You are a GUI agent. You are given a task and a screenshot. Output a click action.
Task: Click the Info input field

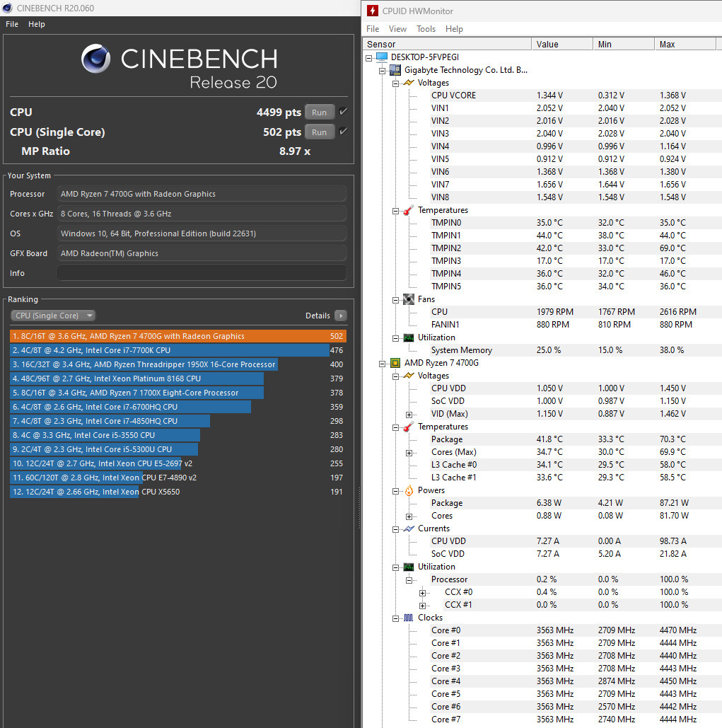[x=202, y=273]
